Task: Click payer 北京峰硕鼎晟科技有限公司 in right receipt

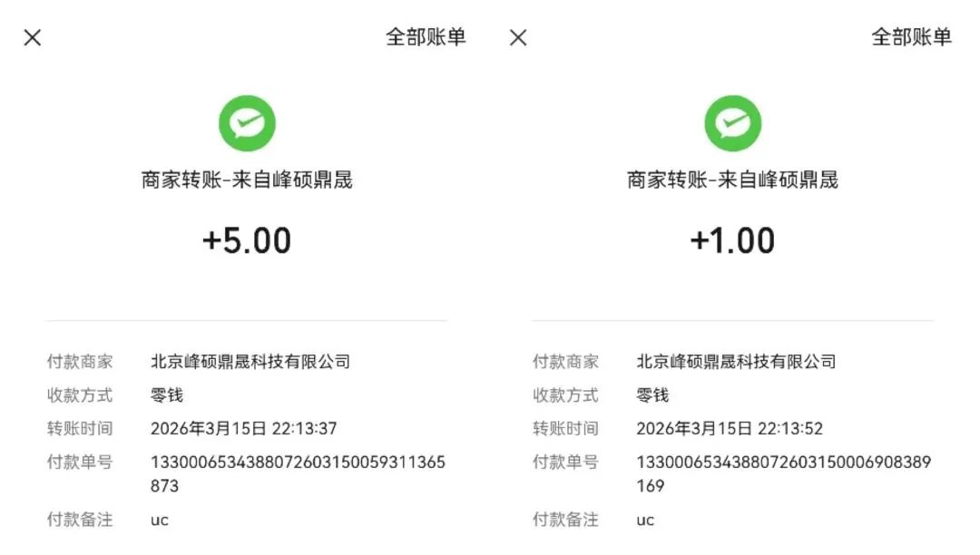Action: tap(736, 362)
